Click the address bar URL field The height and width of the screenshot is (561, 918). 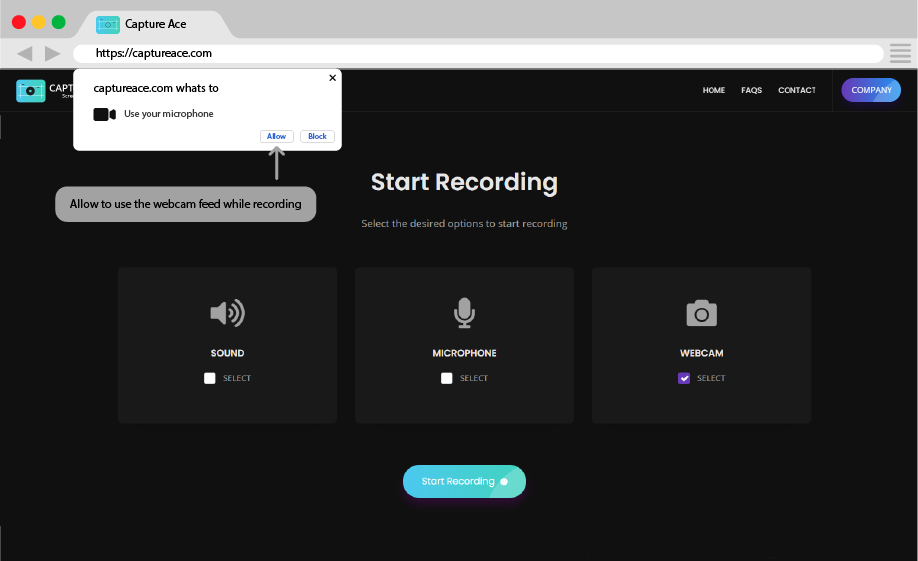478,53
